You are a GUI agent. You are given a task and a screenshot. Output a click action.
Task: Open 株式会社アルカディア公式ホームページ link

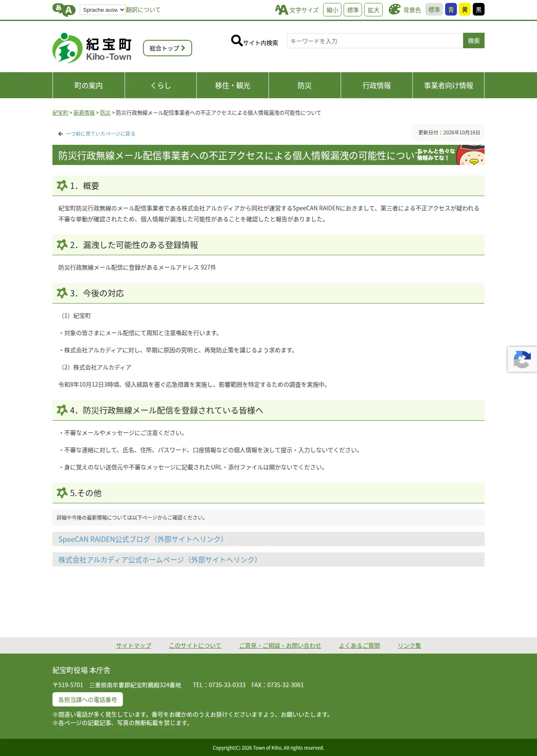pyautogui.click(x=159, y=560)
